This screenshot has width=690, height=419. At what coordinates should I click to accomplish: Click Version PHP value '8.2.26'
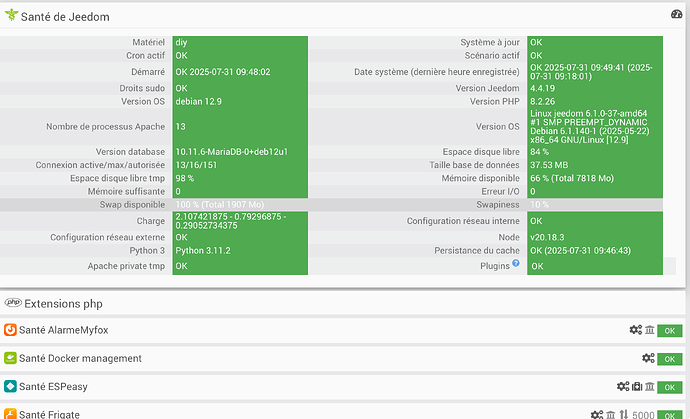[x=542, y=101]
